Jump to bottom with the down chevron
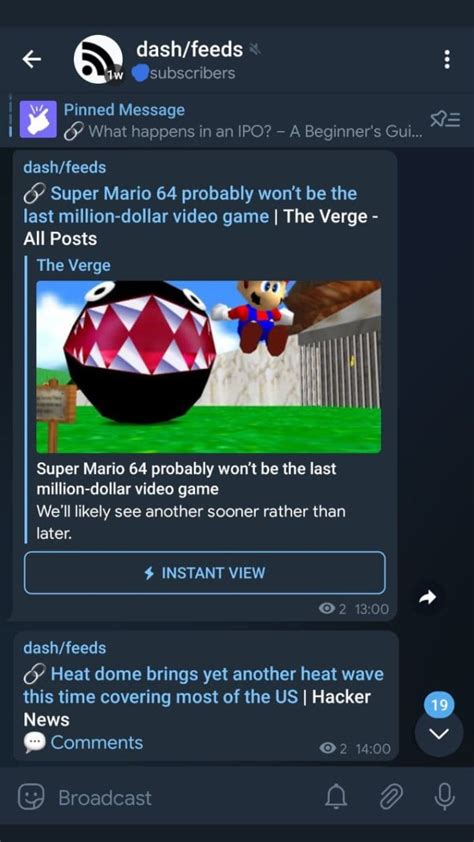 [439, 734]
